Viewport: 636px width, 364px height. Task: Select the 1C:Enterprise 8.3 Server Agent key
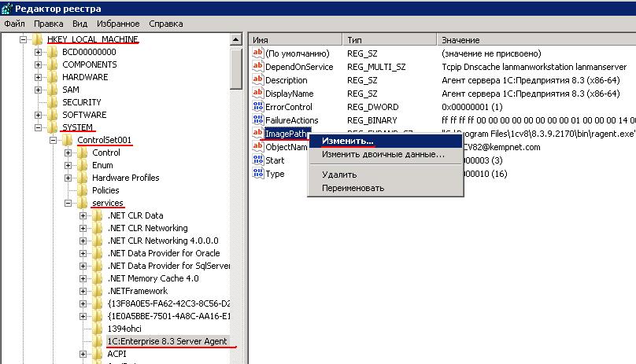(x=167, y=341)
